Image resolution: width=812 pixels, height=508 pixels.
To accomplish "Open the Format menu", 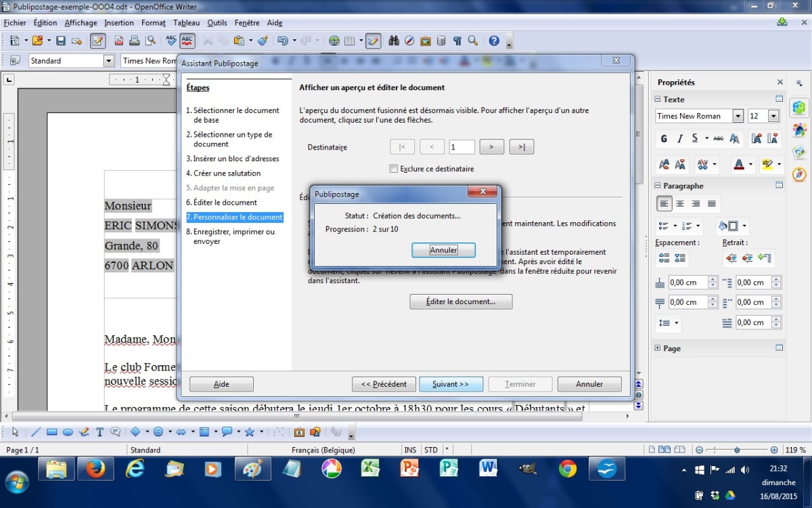I will [x=154, y=23].
